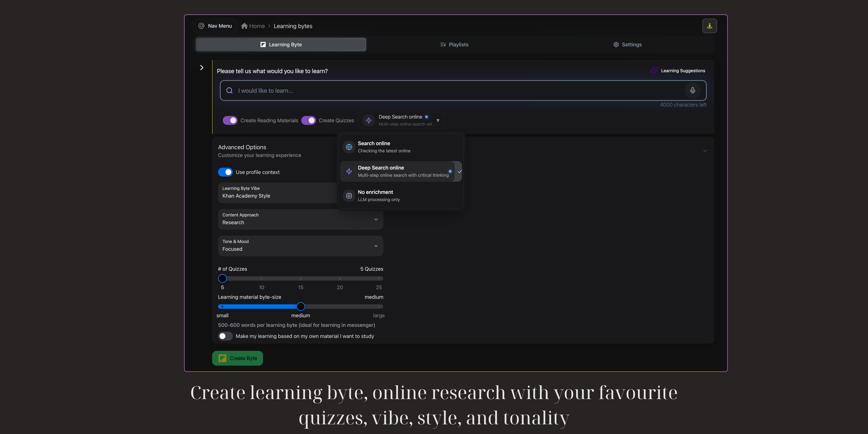Click the '5 Quizzes' value label
This screenshot has width=868, height=434.
372,269
